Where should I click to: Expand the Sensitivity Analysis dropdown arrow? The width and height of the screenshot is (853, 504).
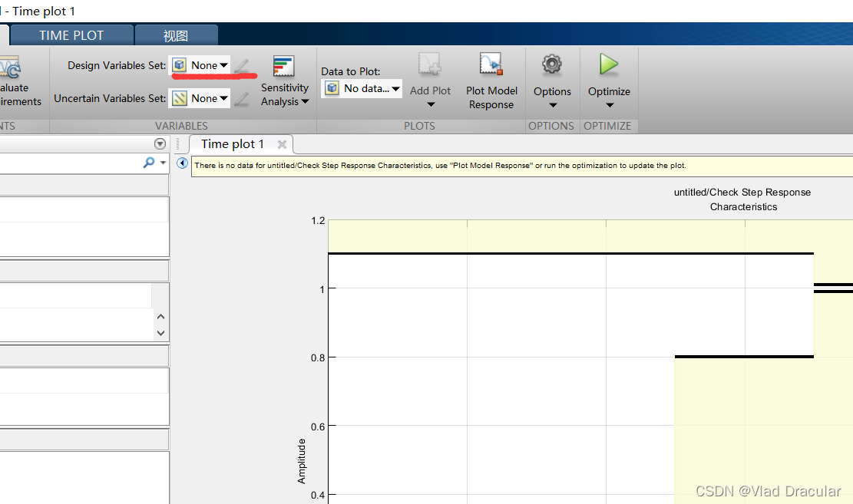pyautogui.click(x=305, y=102)
